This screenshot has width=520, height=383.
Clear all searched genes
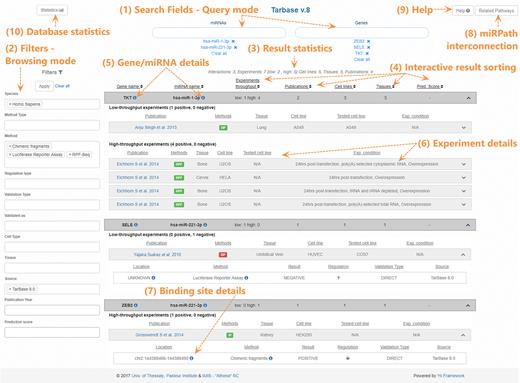tap(362, 59)
